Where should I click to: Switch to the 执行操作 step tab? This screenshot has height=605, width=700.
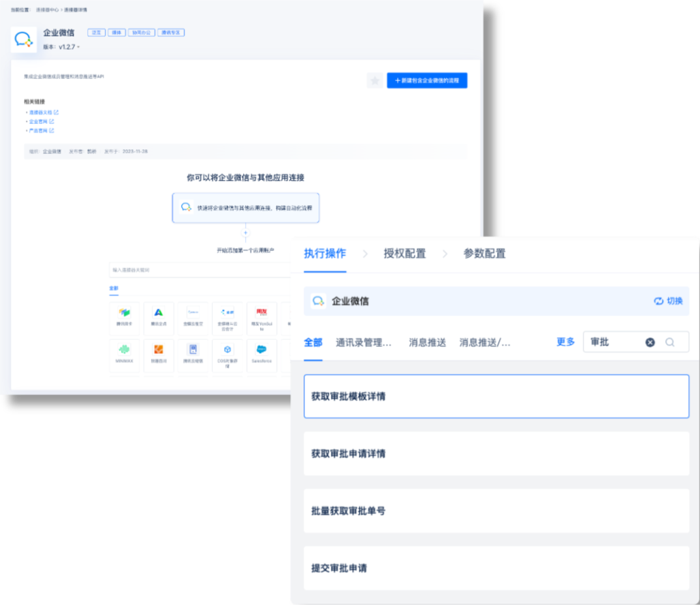325,254
